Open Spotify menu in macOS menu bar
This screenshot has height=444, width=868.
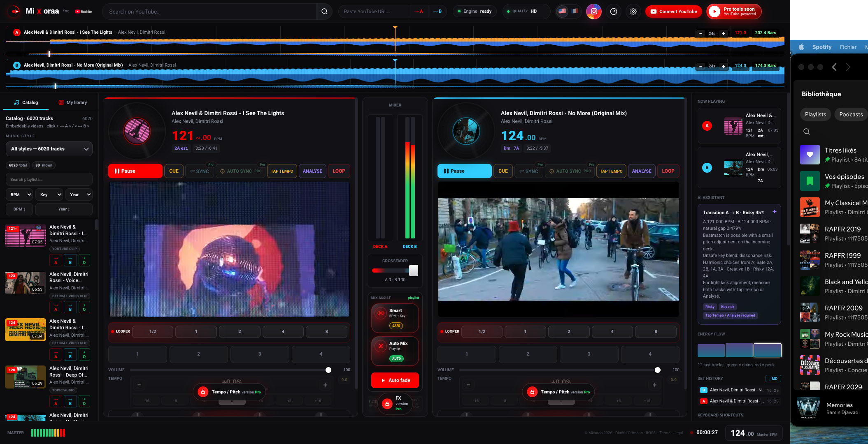tap(821, 47)
